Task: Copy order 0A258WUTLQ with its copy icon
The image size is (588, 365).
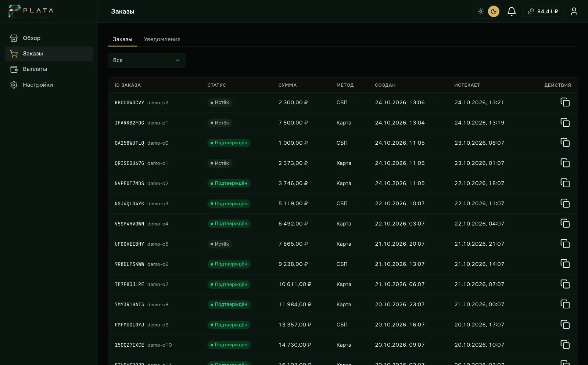Action: click(565, 142)
